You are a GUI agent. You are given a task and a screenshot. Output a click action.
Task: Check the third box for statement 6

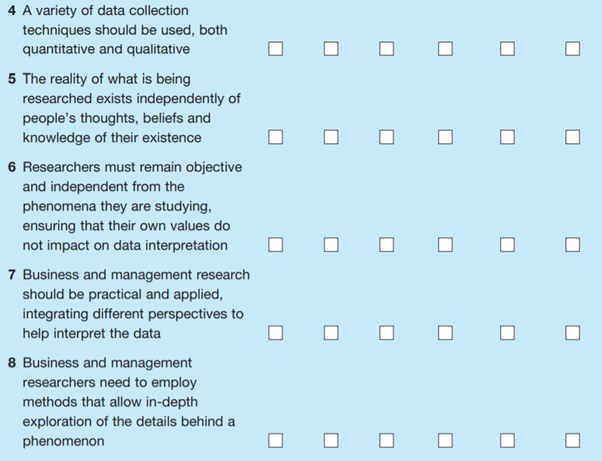coord(387,245)
